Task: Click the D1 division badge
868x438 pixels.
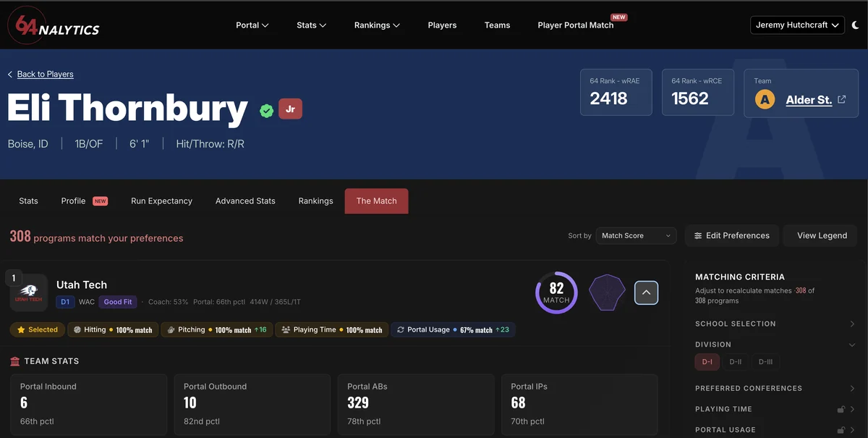Action: coord(65,302)
